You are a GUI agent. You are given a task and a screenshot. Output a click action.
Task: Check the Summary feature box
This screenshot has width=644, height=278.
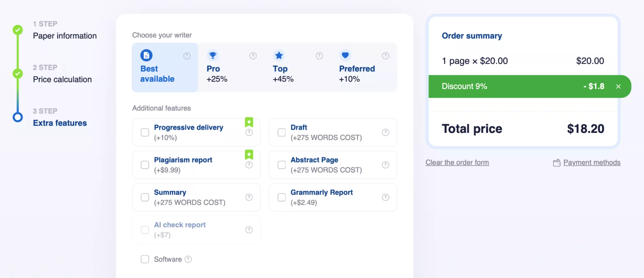pos(145,197)
